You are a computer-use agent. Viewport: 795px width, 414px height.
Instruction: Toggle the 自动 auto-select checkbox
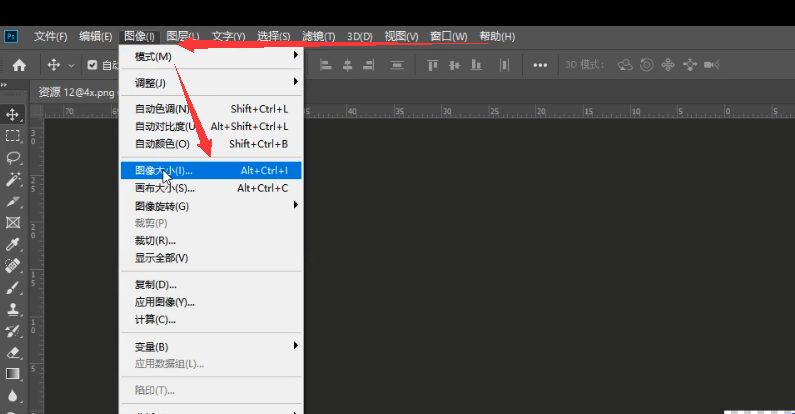92,65
